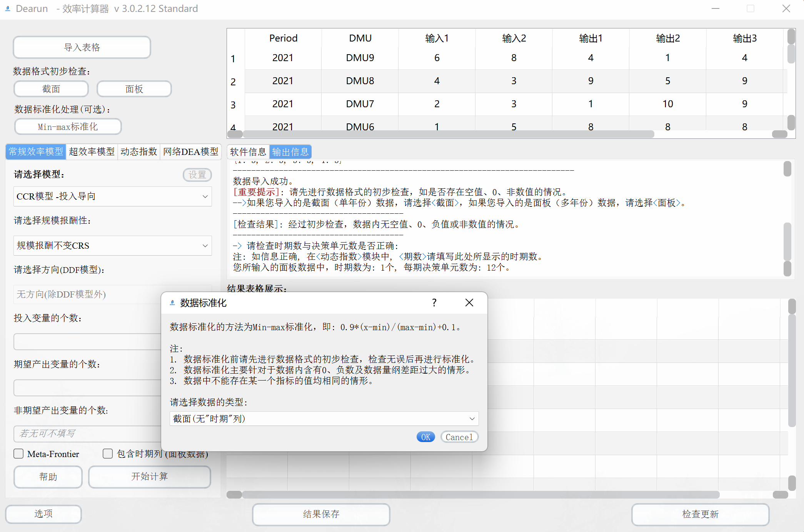Click the 数据标准化 dialog title icon
The height and width of the screenshot is (532, 804).
click(x=172, y=303)
